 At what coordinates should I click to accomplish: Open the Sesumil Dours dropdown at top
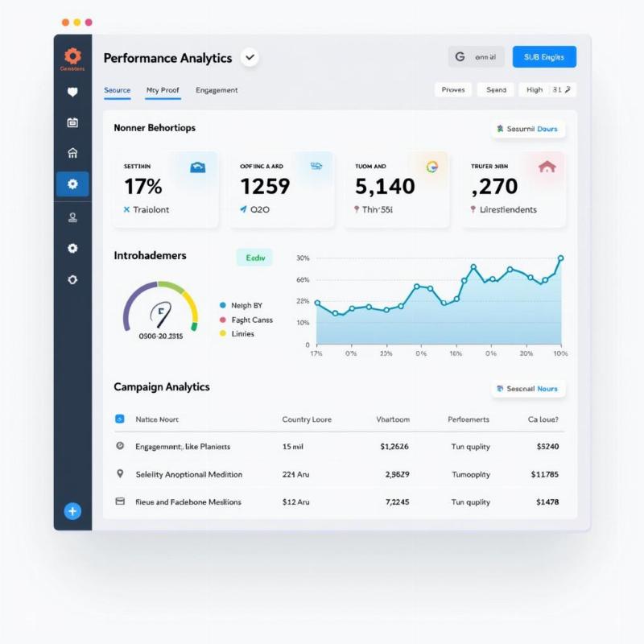(528, 129)
